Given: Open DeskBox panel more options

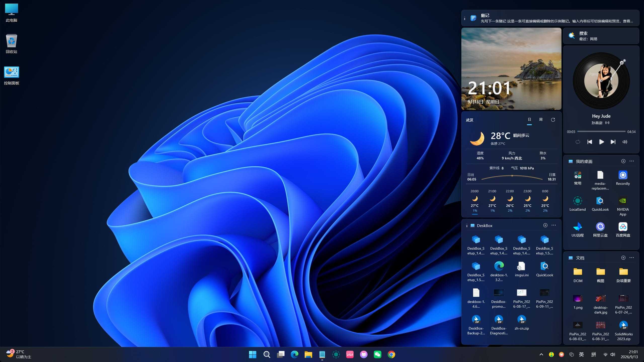Looking at the screenshot, I should pos(554,225).
